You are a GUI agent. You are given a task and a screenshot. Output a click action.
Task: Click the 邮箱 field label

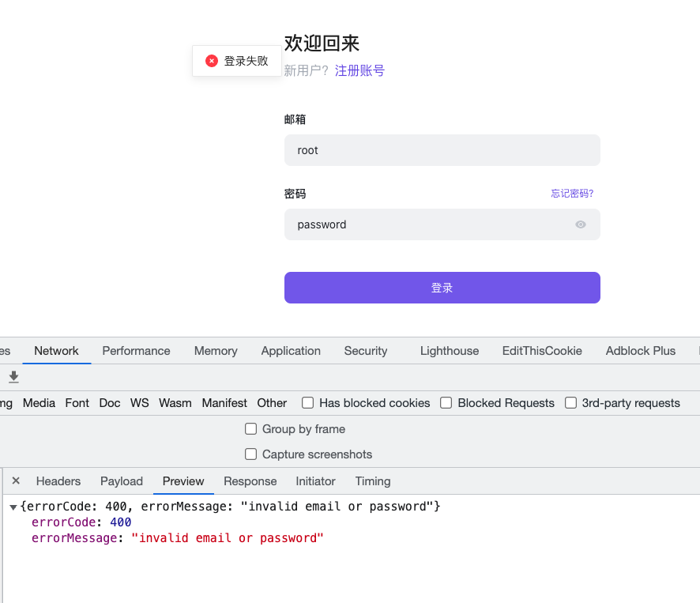click(295, 119)
